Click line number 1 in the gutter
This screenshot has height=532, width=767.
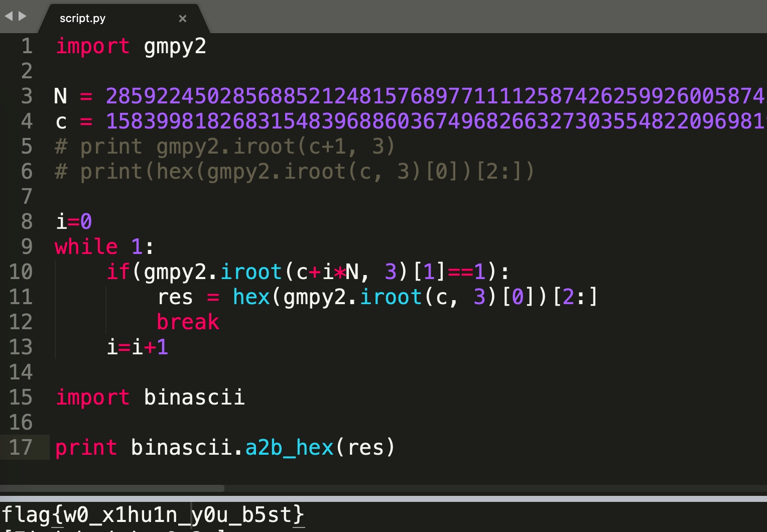tap(27, 46)
